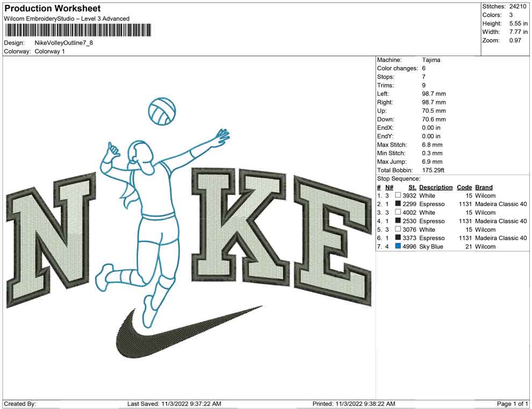
Task: Click the 'N#' column header
Action: click(389, 187)
